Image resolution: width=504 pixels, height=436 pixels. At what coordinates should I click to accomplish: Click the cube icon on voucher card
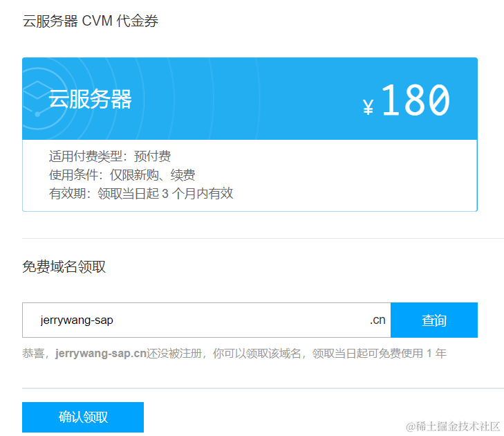coord(37,98)
